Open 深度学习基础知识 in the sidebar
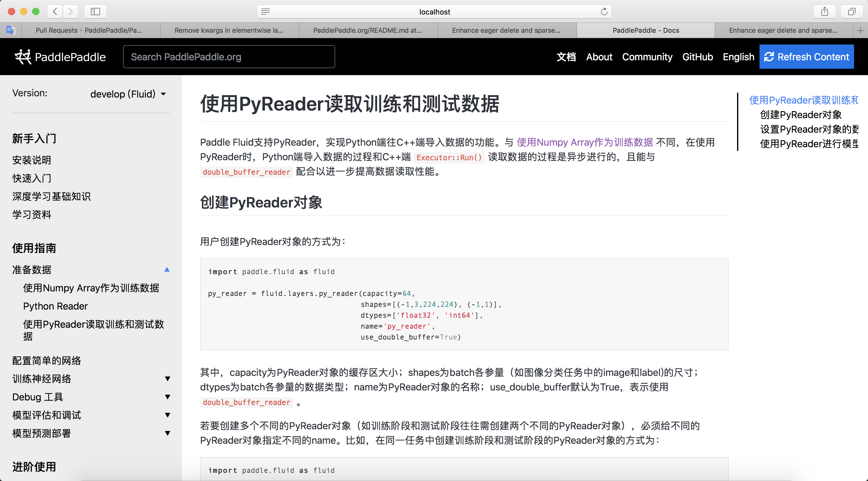 [x=52, y=196]
